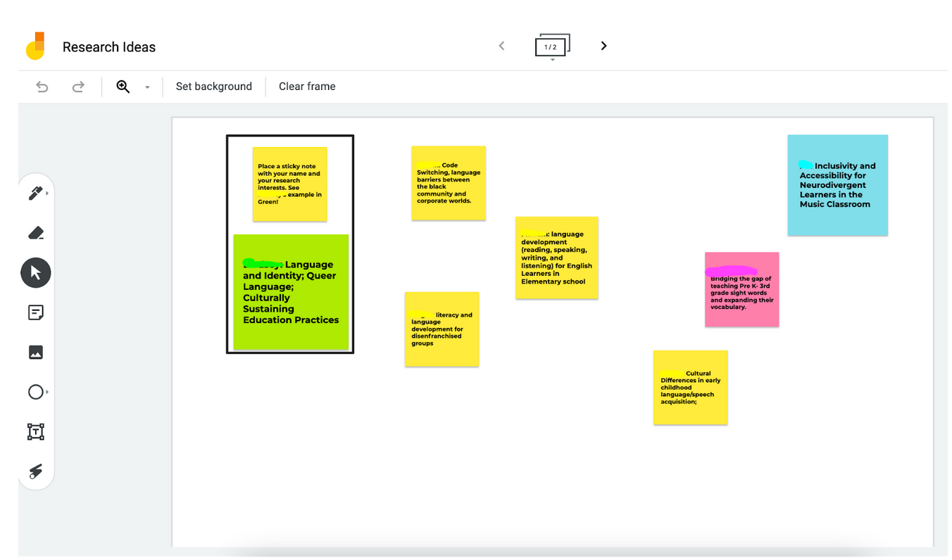The image size is (952, 560).
Task: Go to the previous frame
Action: (501, 46)
